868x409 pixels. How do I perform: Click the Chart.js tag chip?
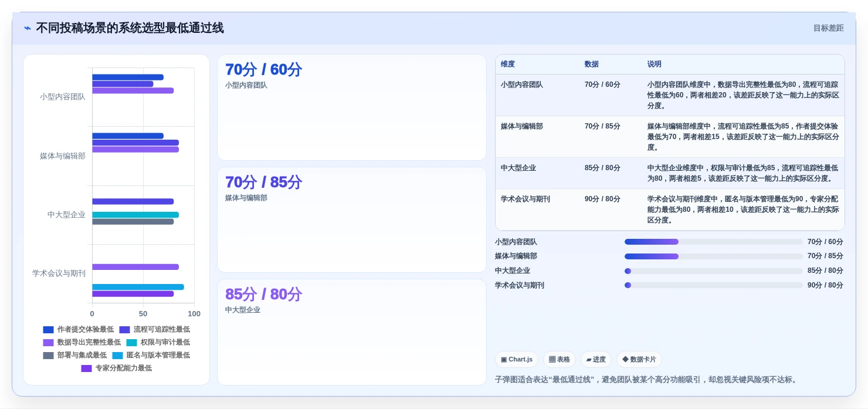click(517, 360)
